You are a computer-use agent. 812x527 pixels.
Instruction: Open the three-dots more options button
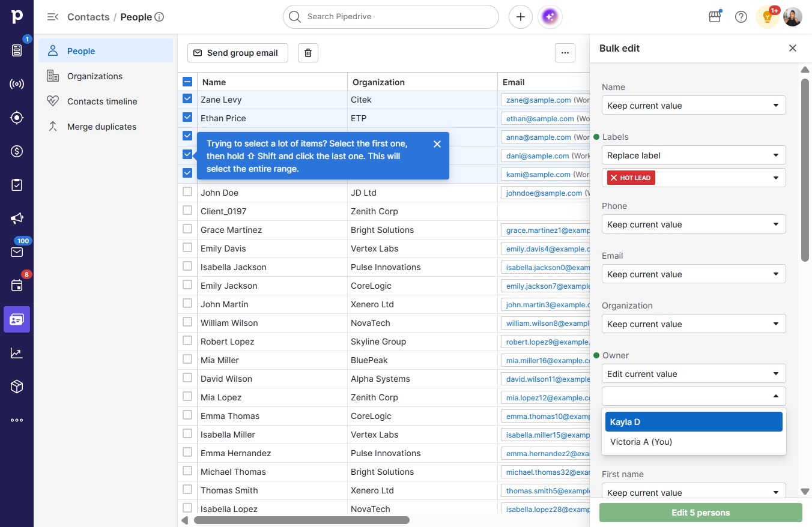click(565, 53)
